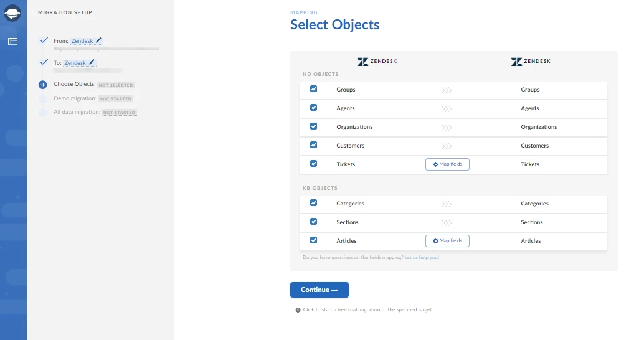
Task: Uncheck the Groups checkbox
Action: [314, 89]
